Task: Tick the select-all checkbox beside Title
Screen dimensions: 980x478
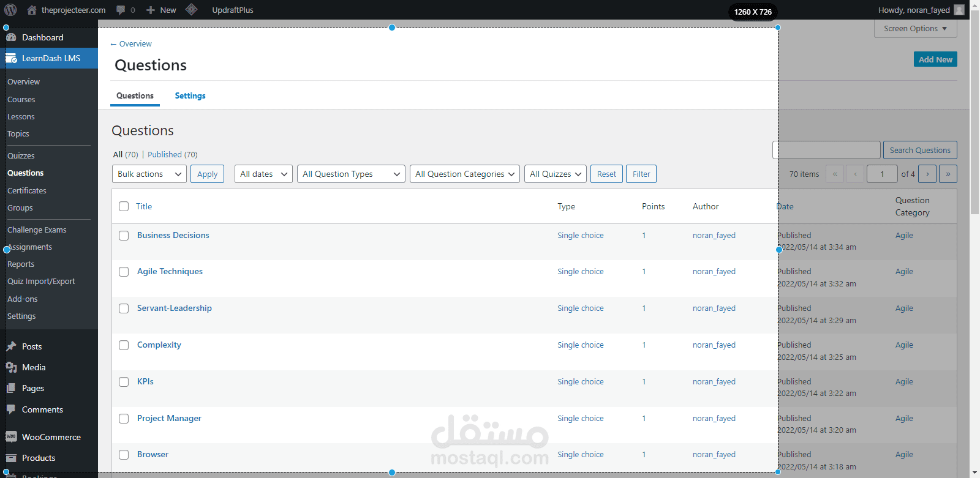Action: [124, 206]
